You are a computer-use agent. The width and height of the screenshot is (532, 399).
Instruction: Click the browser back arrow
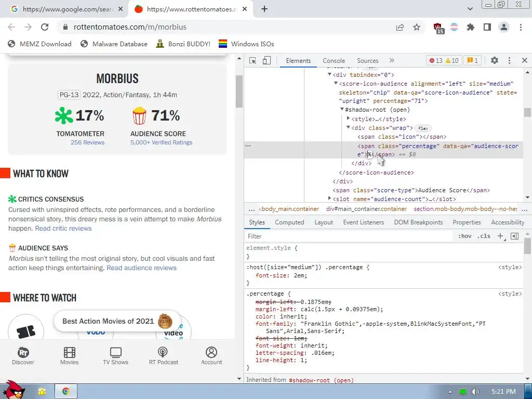point(11,27)
